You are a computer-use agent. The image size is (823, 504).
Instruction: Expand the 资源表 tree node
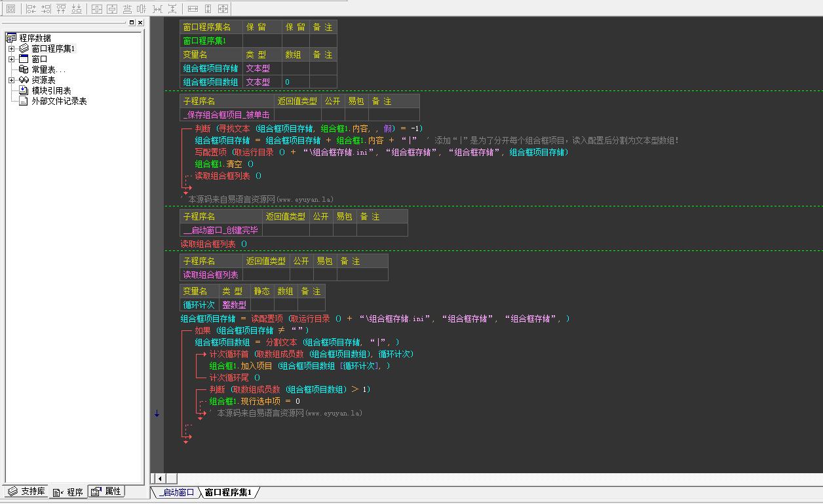11,80
